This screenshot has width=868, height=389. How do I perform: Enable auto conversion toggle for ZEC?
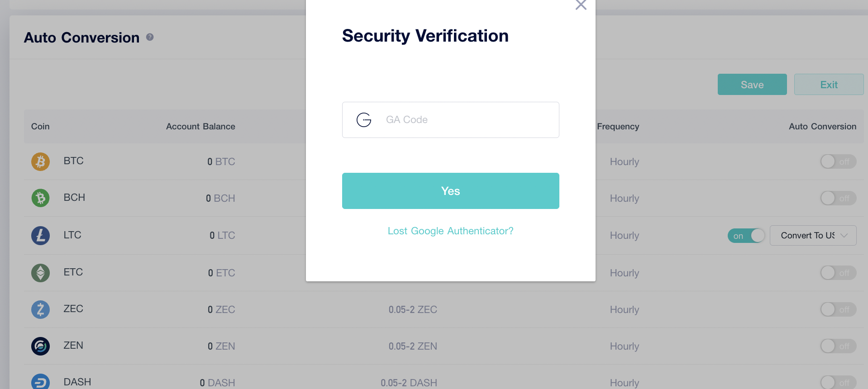(838, 309)
